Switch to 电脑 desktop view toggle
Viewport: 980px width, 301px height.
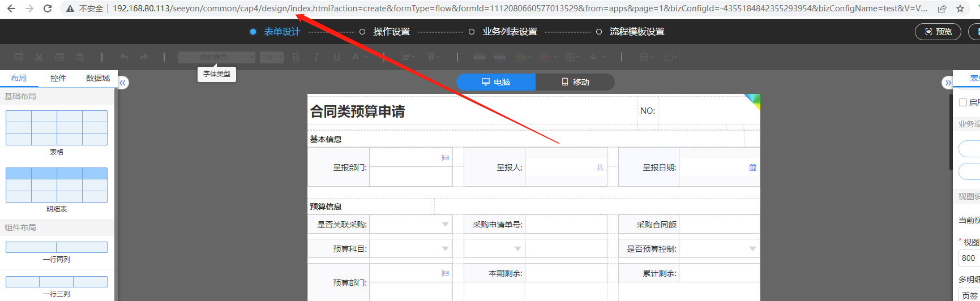(496, 82)
